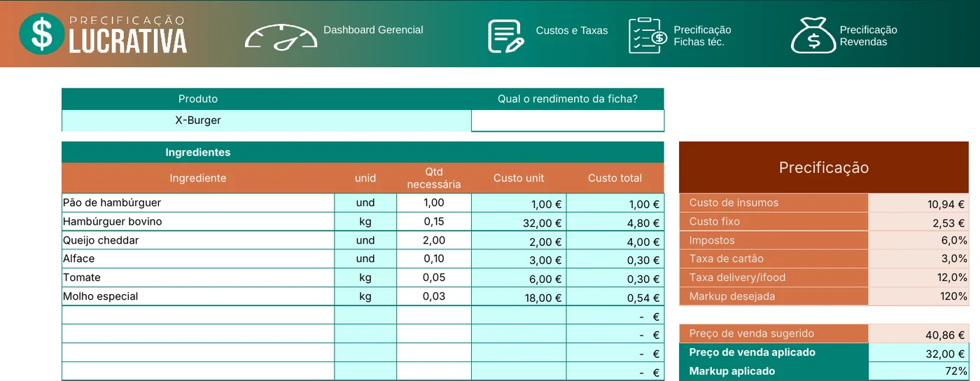Viewport: 980px width, 381px height.
Task: Click the Taxa delivery/ifood value 12,0%
Action: (918, 278)
